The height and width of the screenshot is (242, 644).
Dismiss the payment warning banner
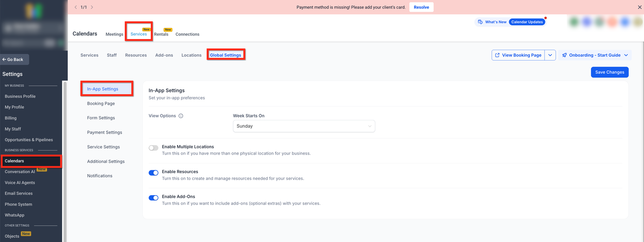[x=639, y=7]
